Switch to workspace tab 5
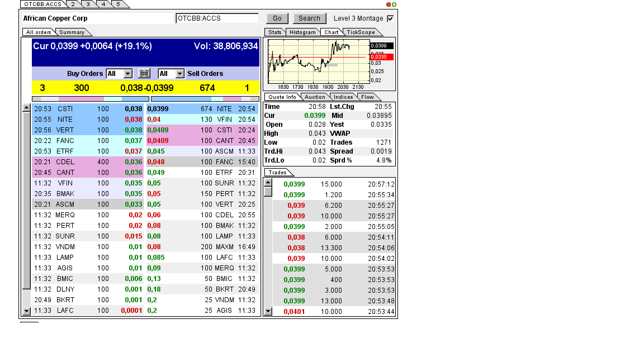 [x=119, y=4]
